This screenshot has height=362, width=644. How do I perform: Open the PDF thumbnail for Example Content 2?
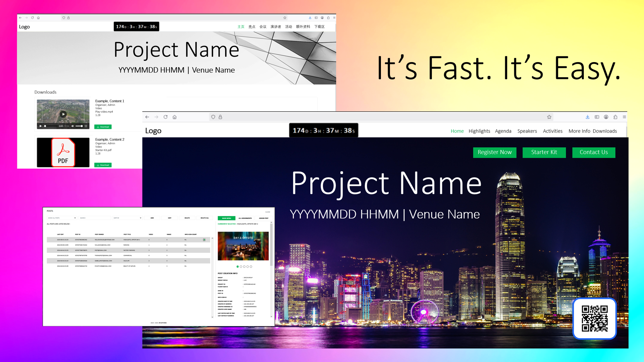click(63, 153)
